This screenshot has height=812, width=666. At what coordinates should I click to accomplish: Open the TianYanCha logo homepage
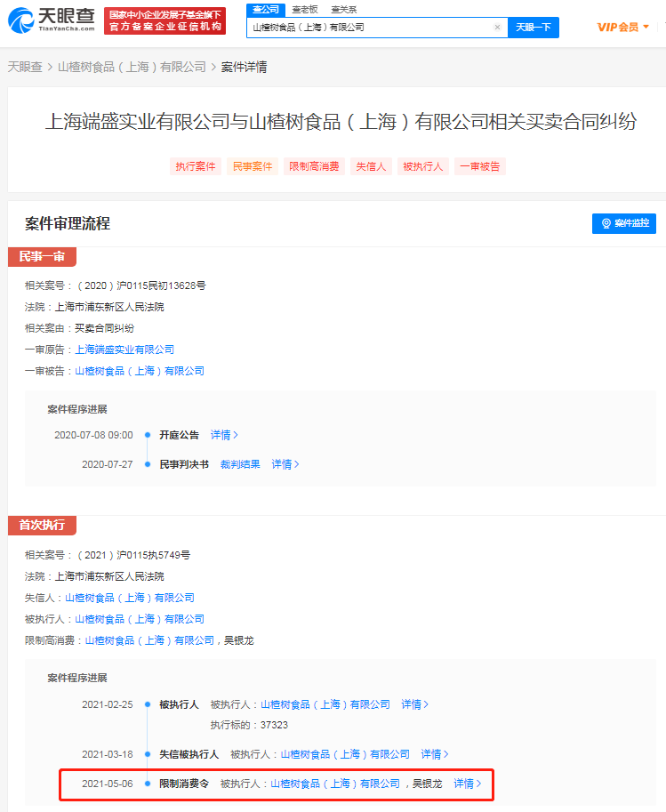click(x=52, y=20)
